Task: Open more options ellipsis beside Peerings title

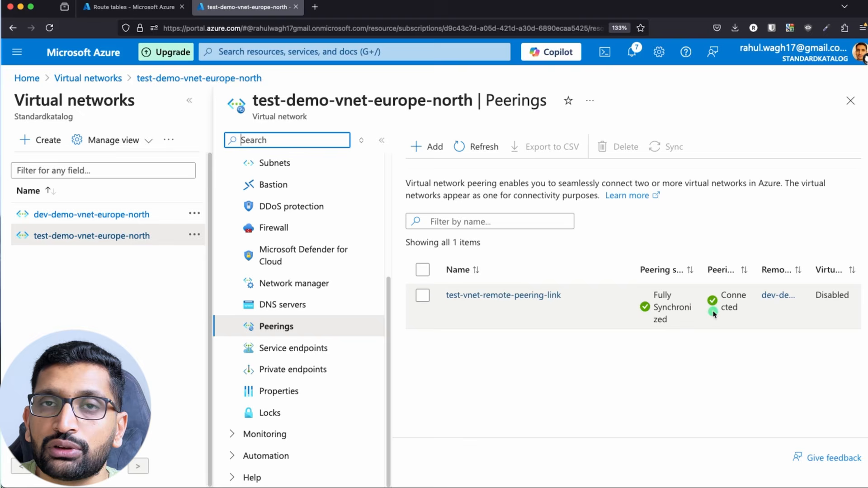Action: click(590, 101)
